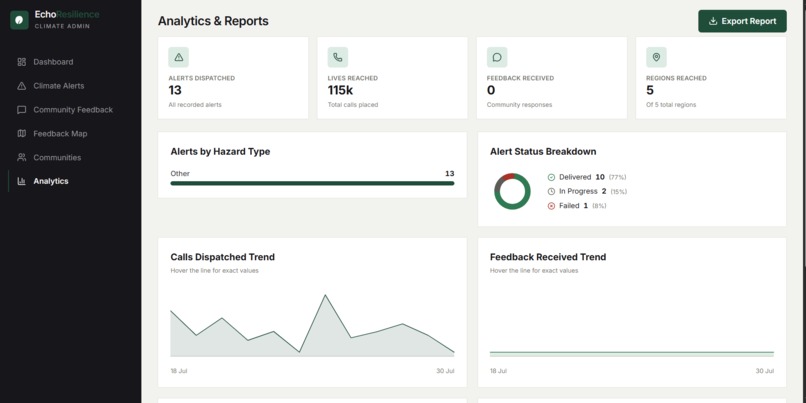Click the Delivered checkmark status icon
806x403 pixels.
click(x=551, y=177)
